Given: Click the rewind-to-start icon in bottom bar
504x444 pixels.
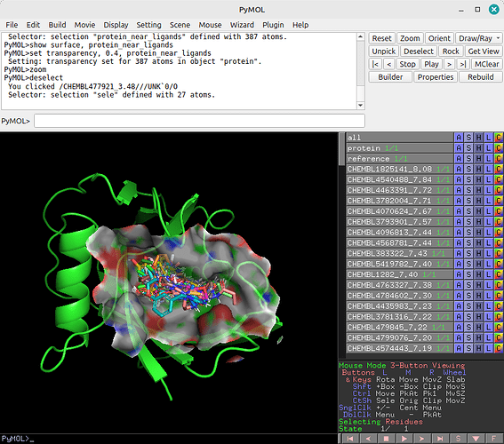Looking at the screenshot, I should pyautogui.click(x=350, y=439).
